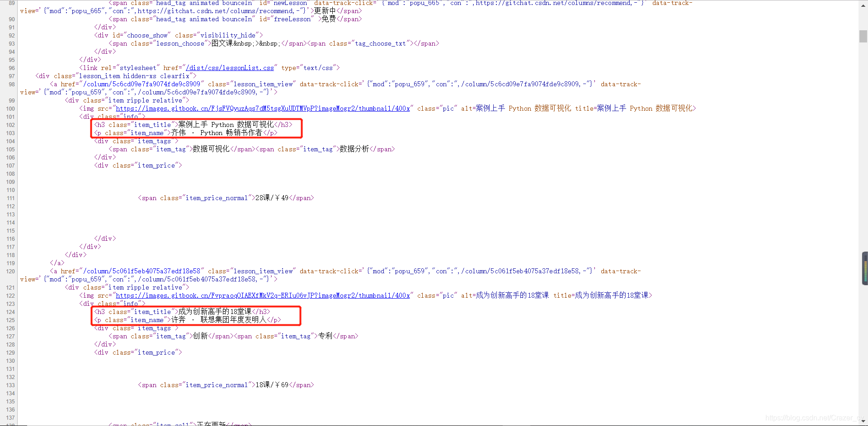Click the class value lesson_item hidden-xs clearfix
This screenshot has height=426, width=868.
(134, 76)
